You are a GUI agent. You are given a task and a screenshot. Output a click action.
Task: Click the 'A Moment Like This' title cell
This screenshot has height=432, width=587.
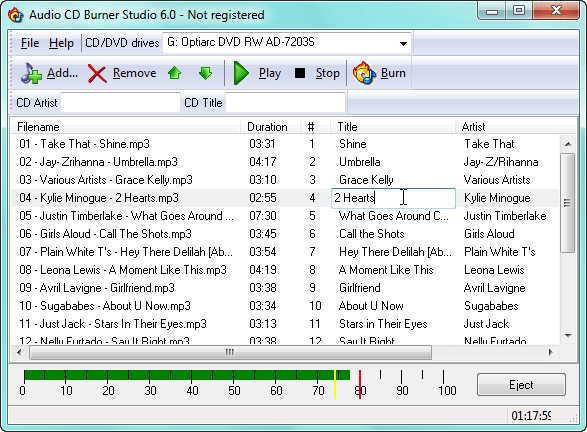(386, 270)
